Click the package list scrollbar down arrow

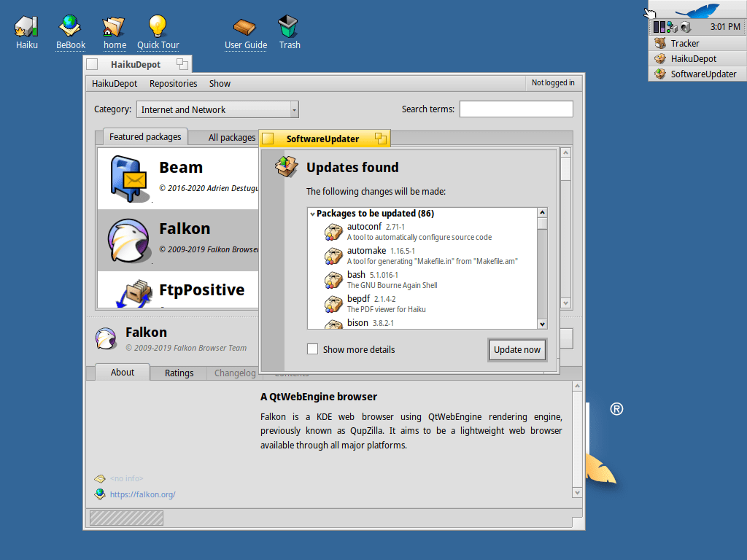pos(565,303)
